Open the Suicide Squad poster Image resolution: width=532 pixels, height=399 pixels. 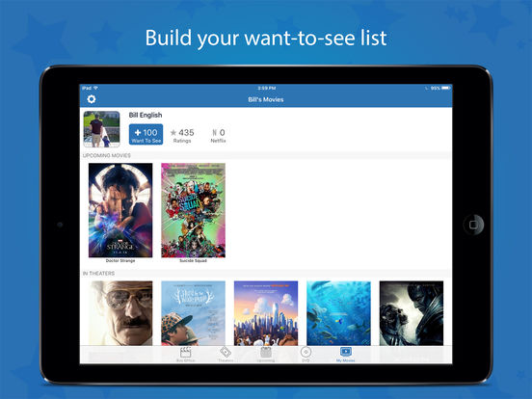point(193,210)
